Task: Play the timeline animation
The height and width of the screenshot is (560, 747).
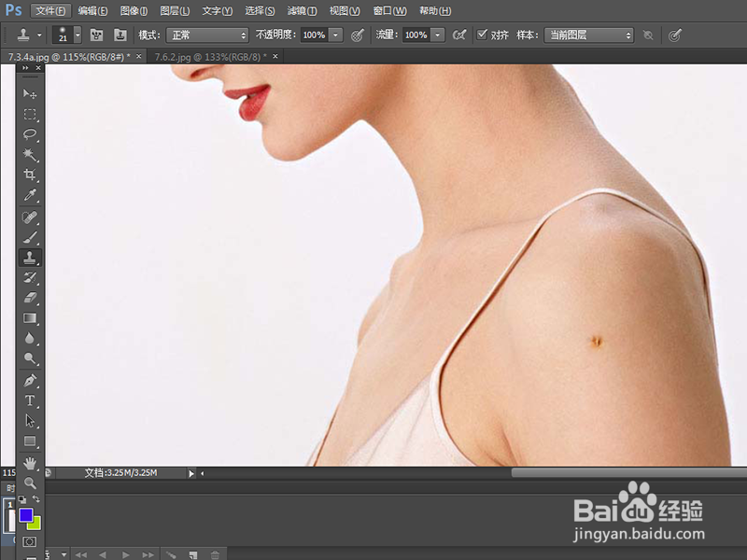Action: point(125,554)
